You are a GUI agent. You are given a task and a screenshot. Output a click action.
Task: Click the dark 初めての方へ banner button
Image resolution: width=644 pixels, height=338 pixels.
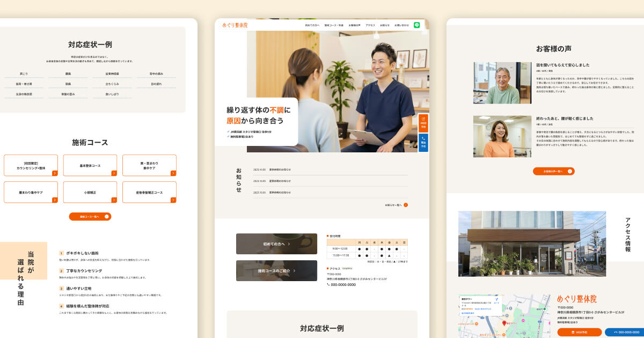pyautogui.click(x=276, y=244)
